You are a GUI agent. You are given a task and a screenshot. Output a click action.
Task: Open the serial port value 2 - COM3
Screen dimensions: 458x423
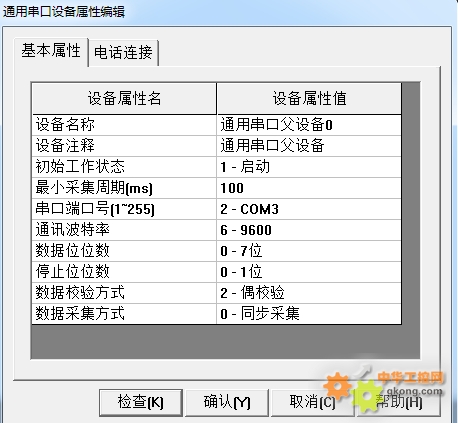pyautogui.click(x=309, y=209)
